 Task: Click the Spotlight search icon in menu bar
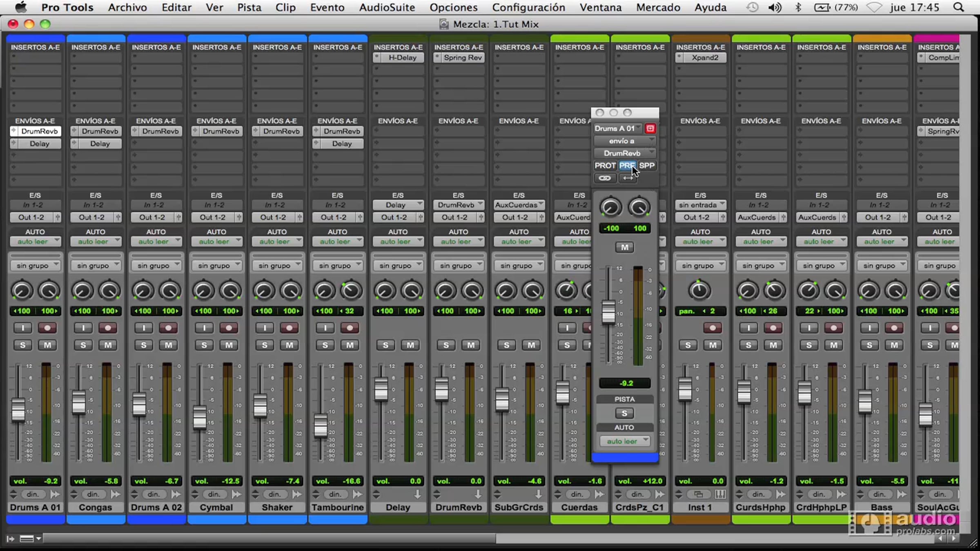[x=958, y=7]
